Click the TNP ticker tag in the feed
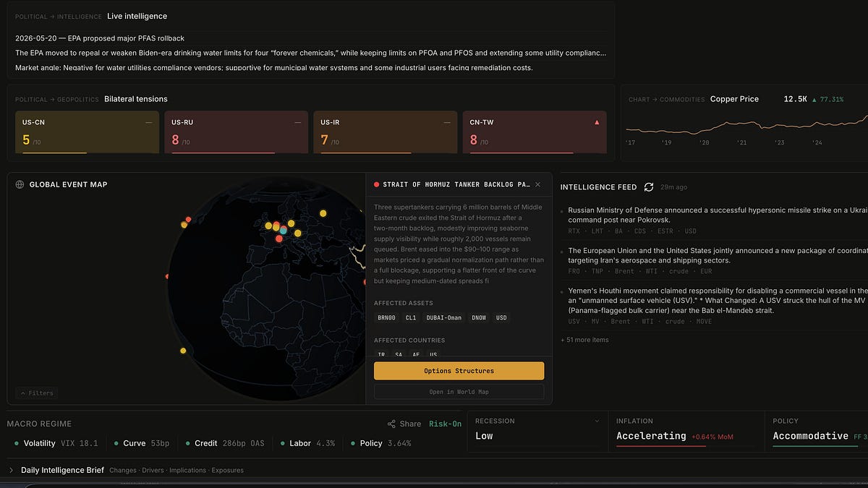This screenshot has height=488, width=868. point(597,271)
